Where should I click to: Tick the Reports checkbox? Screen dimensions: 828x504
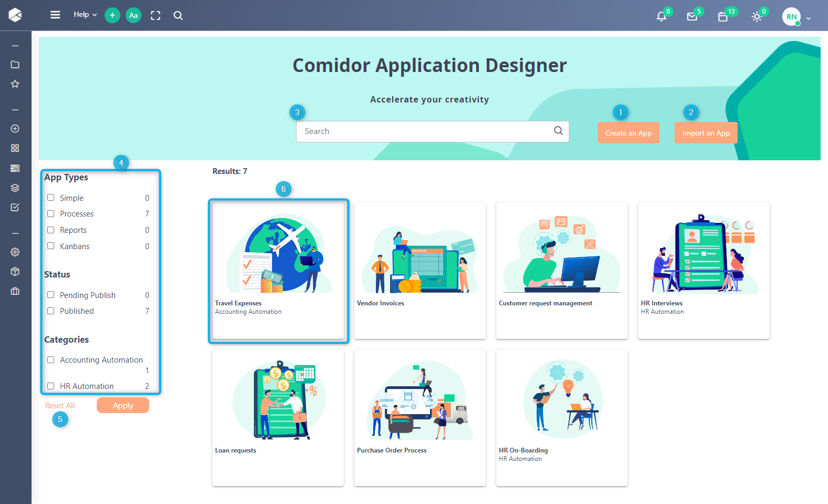tap(51, 230)
